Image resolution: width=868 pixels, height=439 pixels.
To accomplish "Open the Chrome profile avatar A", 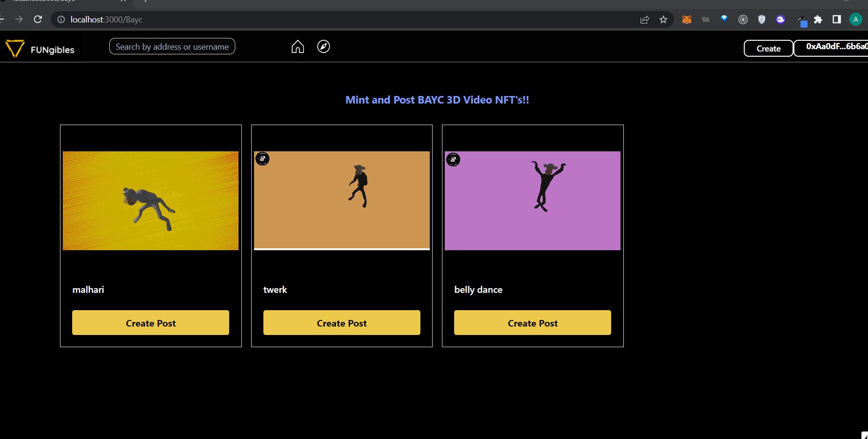I will click(856, 19).
